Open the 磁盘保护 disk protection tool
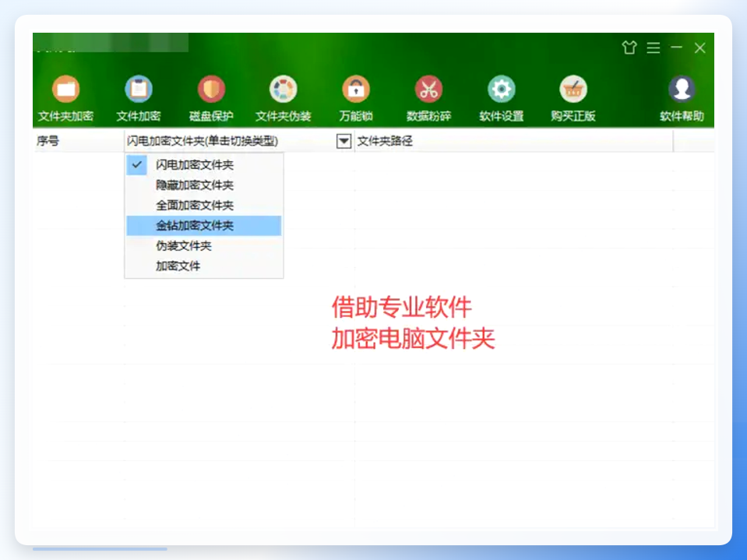Image resolution: width=747 pixels, height=560 pixels. (x=211, y=99)
